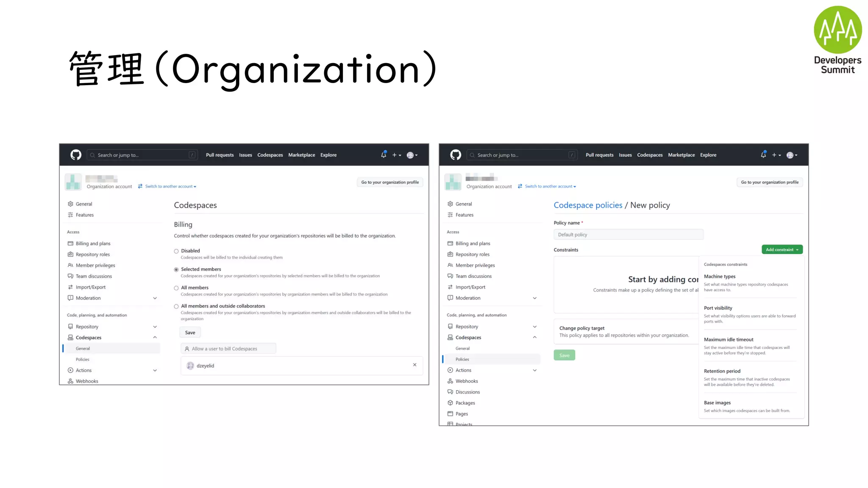Expand Actions chevron in left sidebar

point(155,370)
